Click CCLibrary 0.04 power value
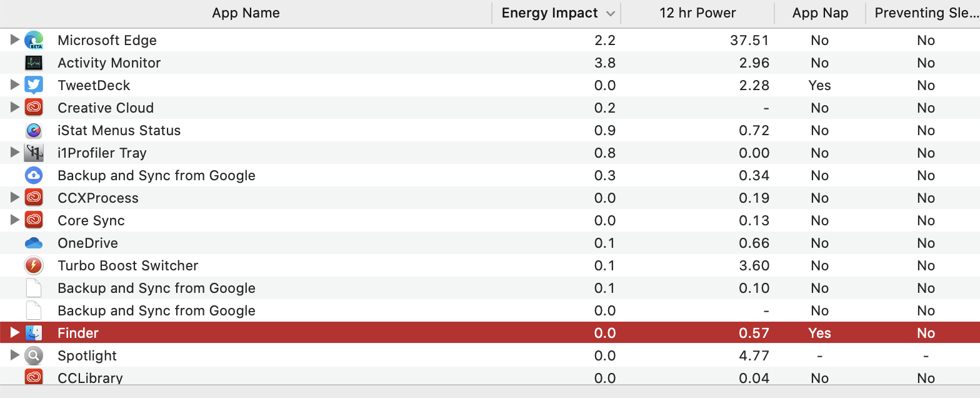 pyautogui.click(x=754, y=378)
